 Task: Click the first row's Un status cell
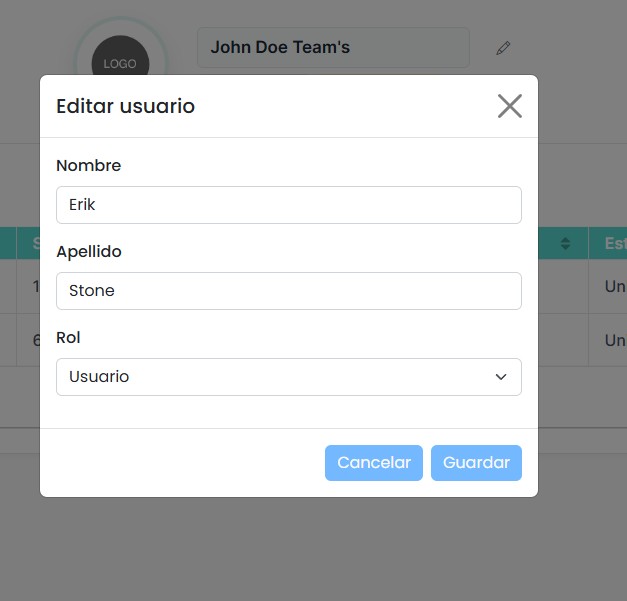point(614,287)
